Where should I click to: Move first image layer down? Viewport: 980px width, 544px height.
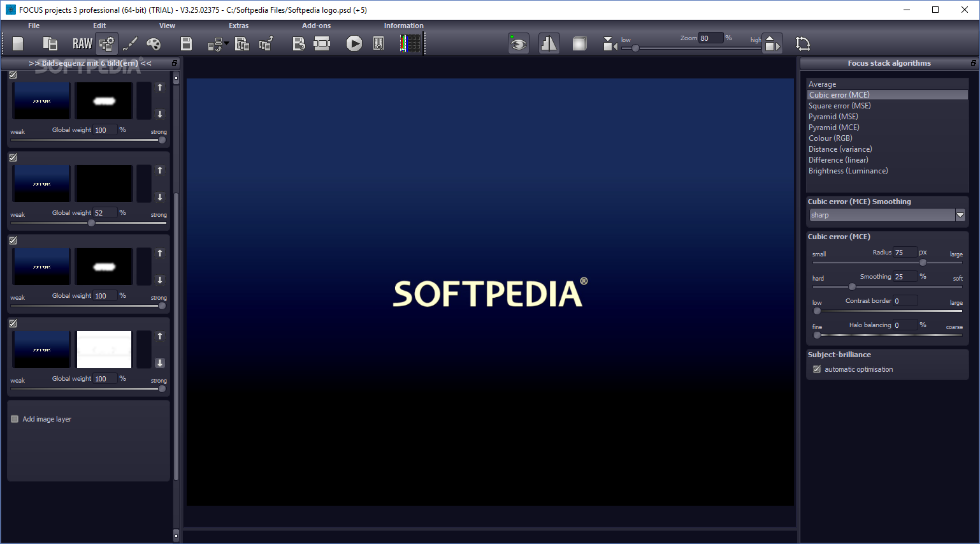[160, 114]
